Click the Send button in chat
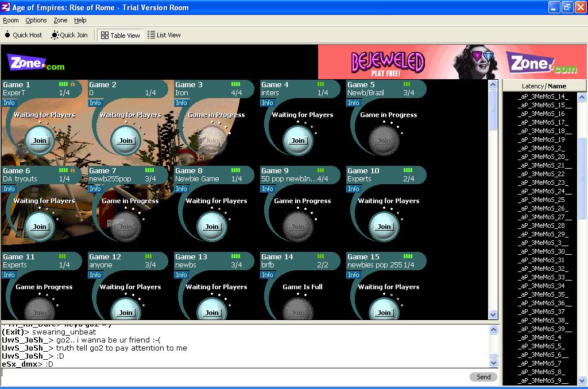Image resolution: width=588 pixels, height=389 pixels. click(483, 377)
